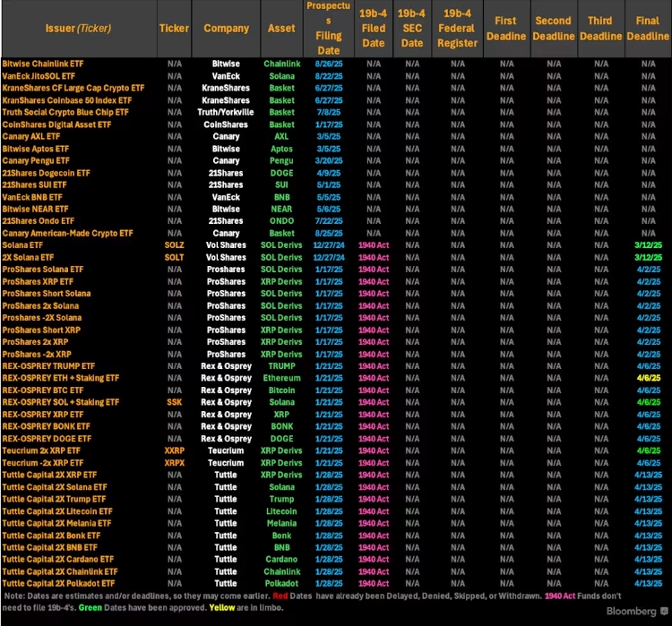
Task: Select the Final Deadline column header
Action: point(647,28)
